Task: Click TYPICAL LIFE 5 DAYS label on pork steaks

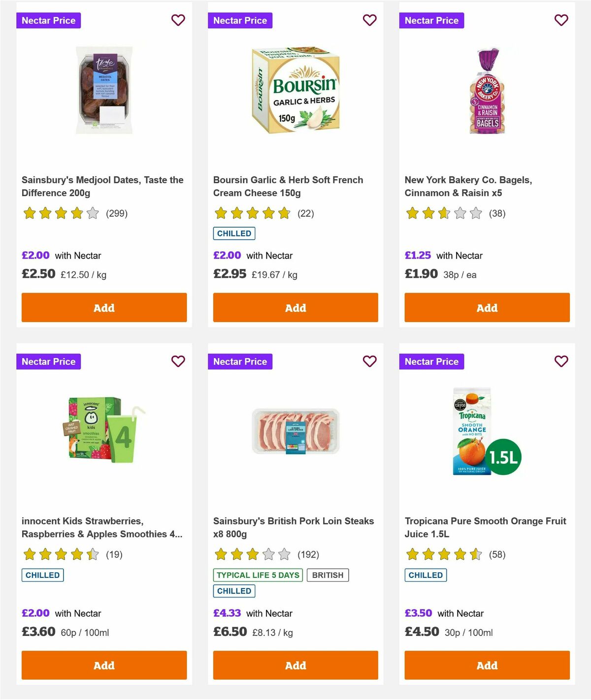Action: point(258,575)
